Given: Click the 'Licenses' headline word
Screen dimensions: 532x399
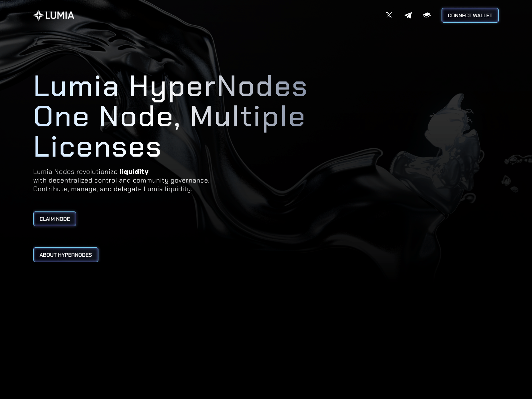Looking at the screenshot, I should coord(97,147).
